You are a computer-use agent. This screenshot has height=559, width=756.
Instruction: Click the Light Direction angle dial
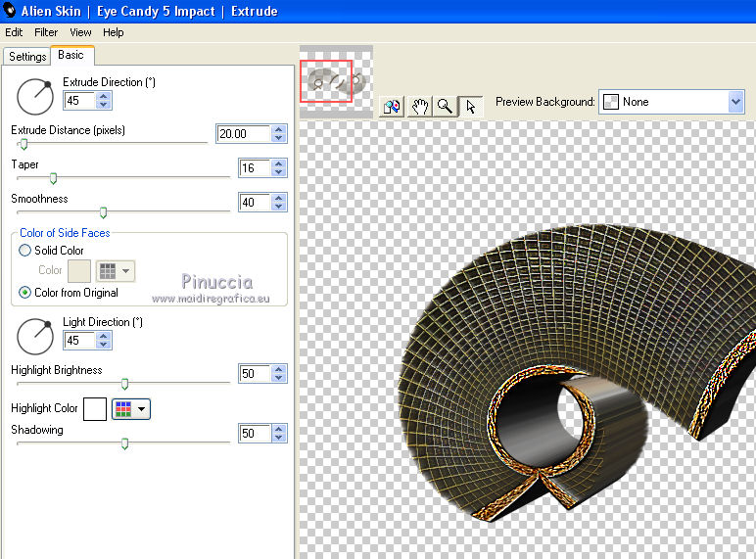point(34,337)
